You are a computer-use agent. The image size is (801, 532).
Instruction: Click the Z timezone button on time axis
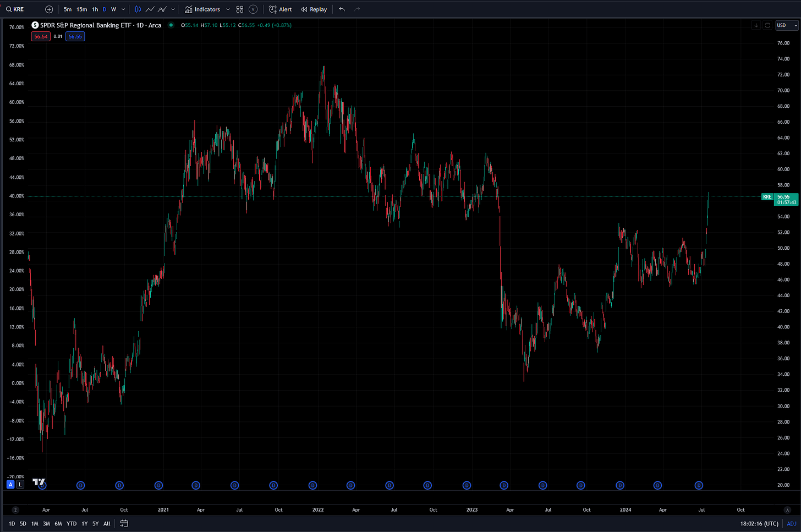[15, 510]
